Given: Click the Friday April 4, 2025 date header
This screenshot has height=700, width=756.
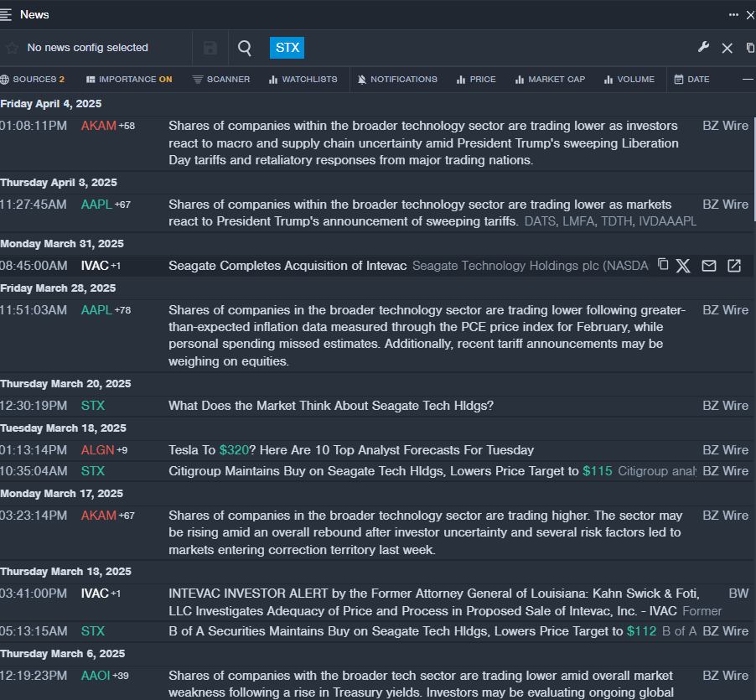Looking at the screenshot, I should point(50,104).
